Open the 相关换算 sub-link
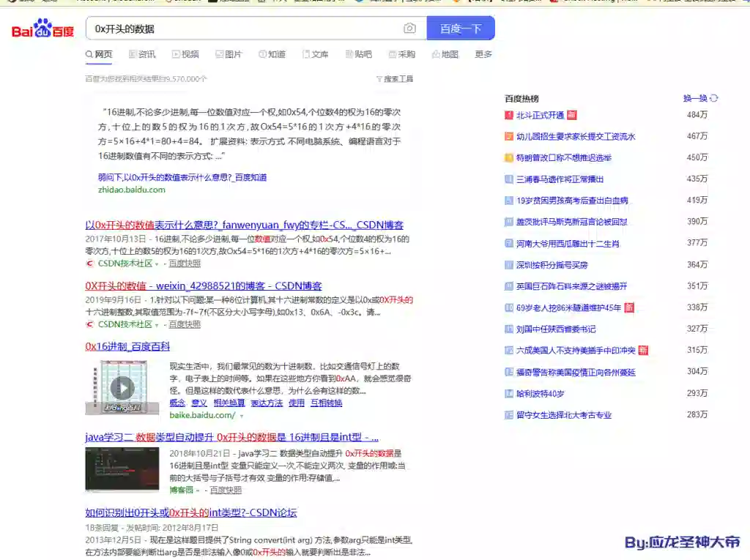The image size is (750, 560). coord(229,403)
